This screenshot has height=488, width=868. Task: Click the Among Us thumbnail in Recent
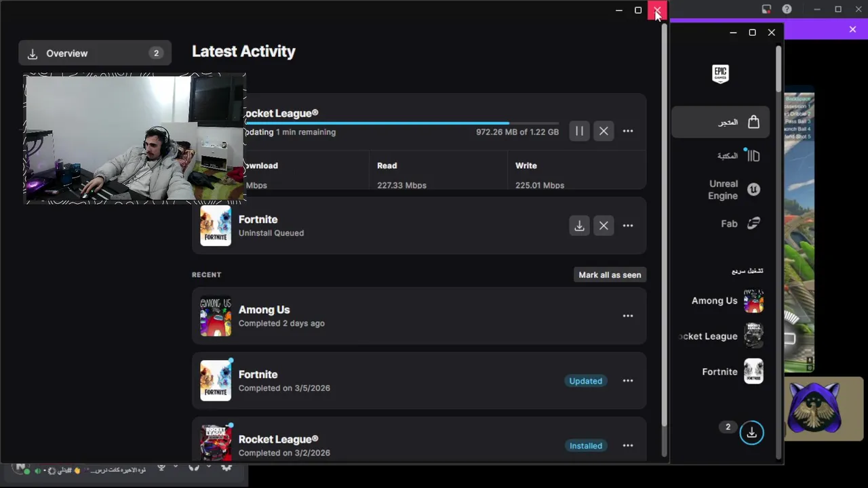216,317
